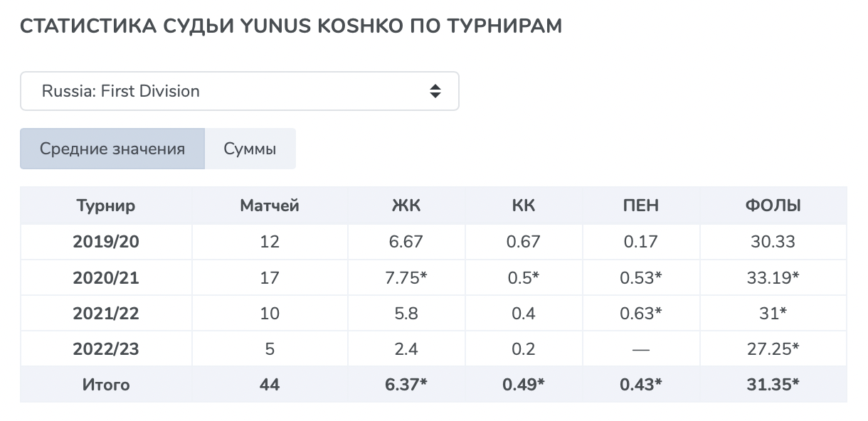This screenshot has width=868, height=421.
Task: Select the 2020/21 season row label
Action: coord(106,277)
